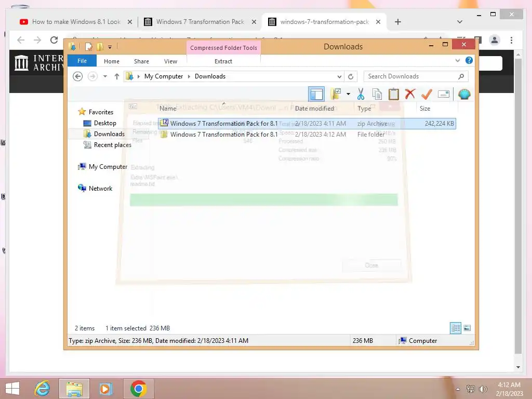Show hidden tray icons arrow
This screenshot has width=532, height=399.
pos(458,389)
